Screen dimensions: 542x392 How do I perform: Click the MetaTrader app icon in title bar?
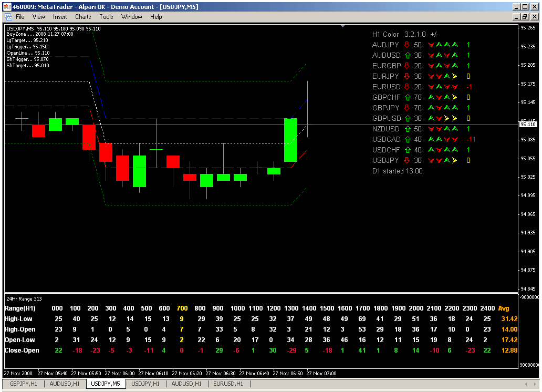click(7, 7)
